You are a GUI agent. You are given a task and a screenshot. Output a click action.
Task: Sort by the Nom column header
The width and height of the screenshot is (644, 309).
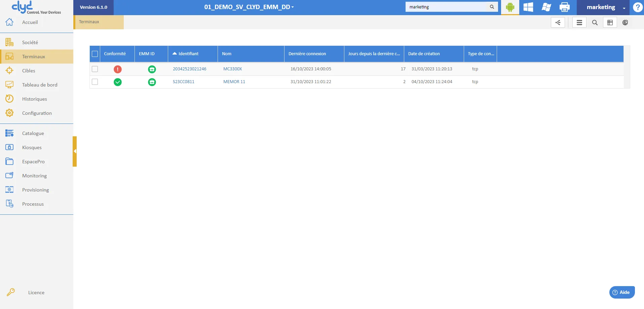[x=251, y=54]
